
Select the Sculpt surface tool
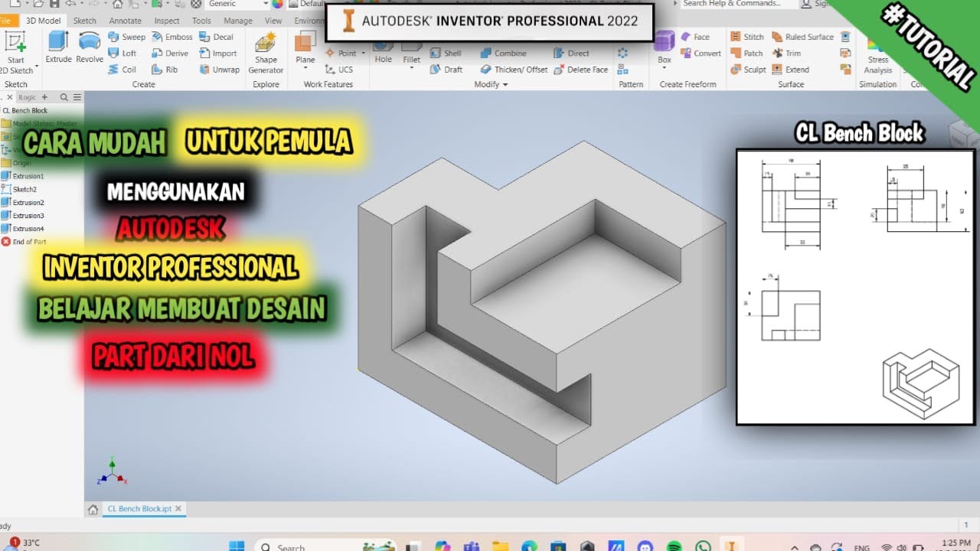click(x=748, y=70)
